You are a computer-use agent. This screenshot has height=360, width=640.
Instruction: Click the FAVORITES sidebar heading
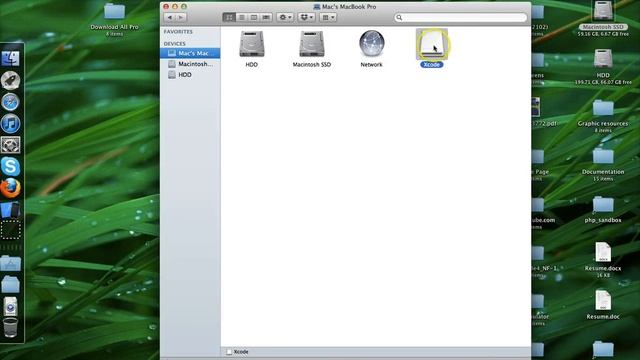click(x=178, y=32)
